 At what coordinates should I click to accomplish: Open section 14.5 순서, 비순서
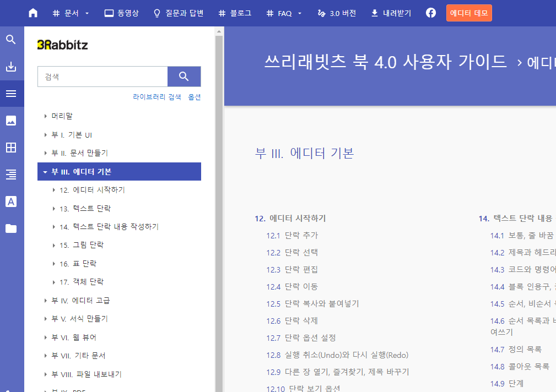click(x=523, y=304)
